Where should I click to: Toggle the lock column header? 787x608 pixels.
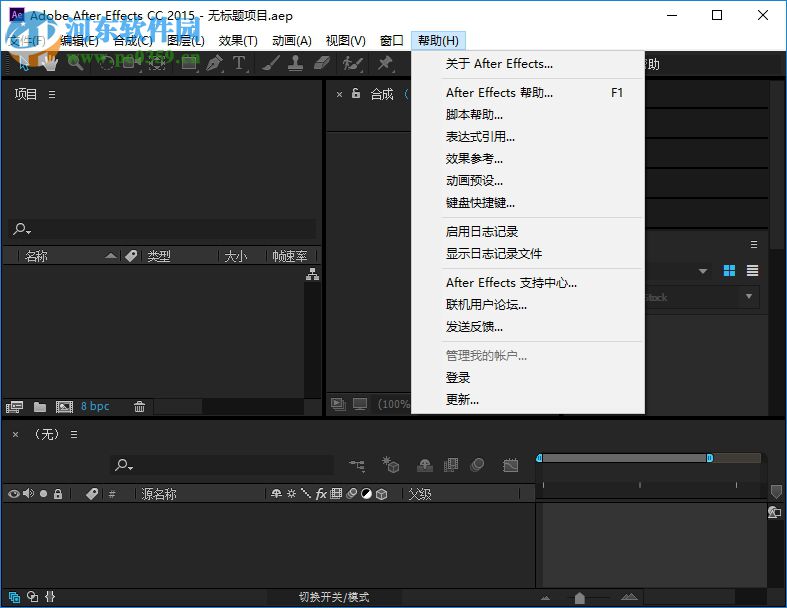(58, 494)
